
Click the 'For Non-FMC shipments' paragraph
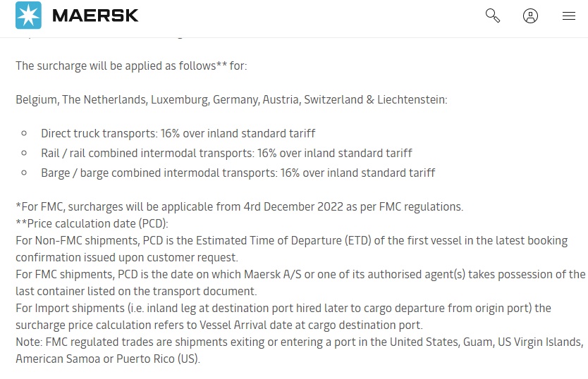tap(291, 249)
